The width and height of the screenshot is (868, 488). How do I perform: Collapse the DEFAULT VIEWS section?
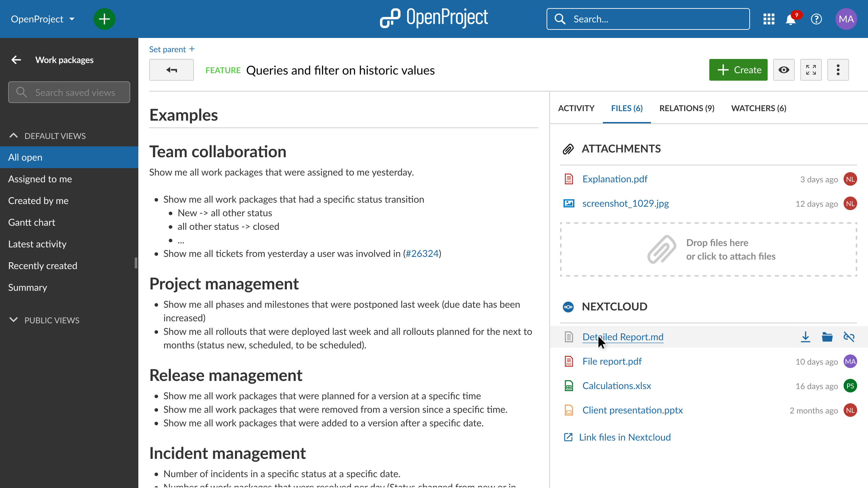coord(13,135)
